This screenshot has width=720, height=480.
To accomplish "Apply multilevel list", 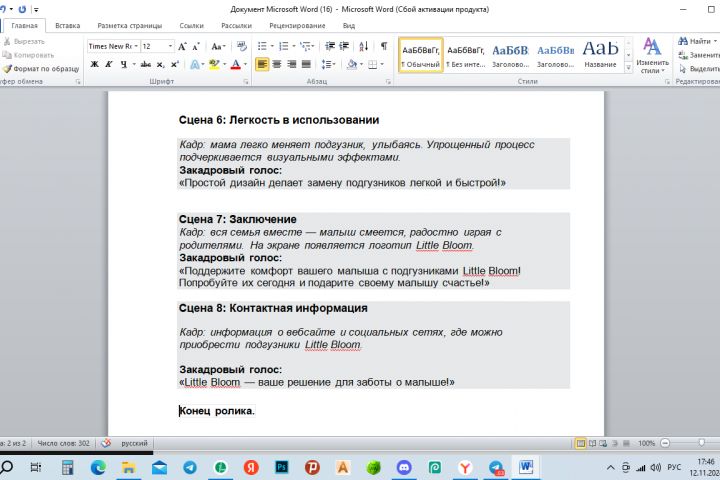I will 305,46.
